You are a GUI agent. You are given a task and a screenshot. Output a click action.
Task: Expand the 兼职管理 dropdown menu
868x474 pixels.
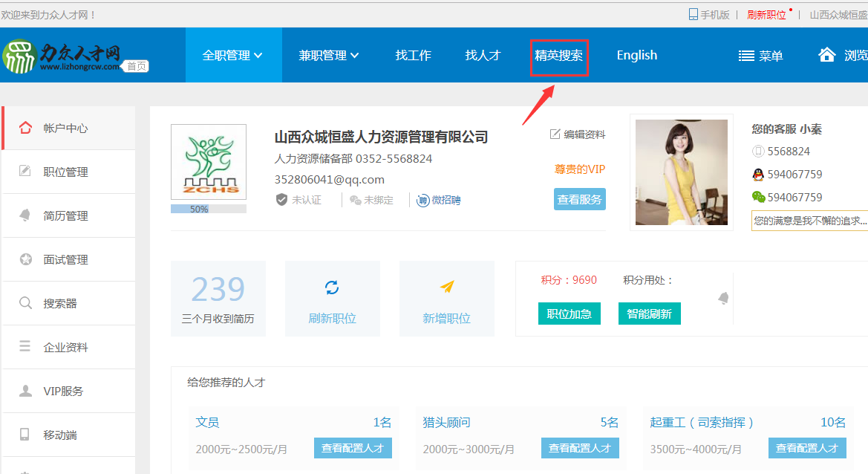pos(329,56)
